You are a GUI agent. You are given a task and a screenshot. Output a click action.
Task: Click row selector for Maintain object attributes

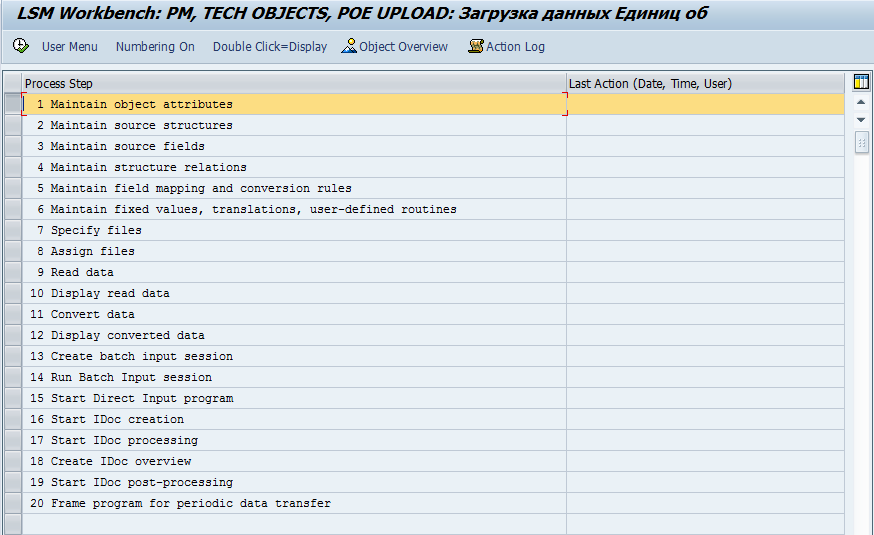pyautogui.click(x=13, y=104)
